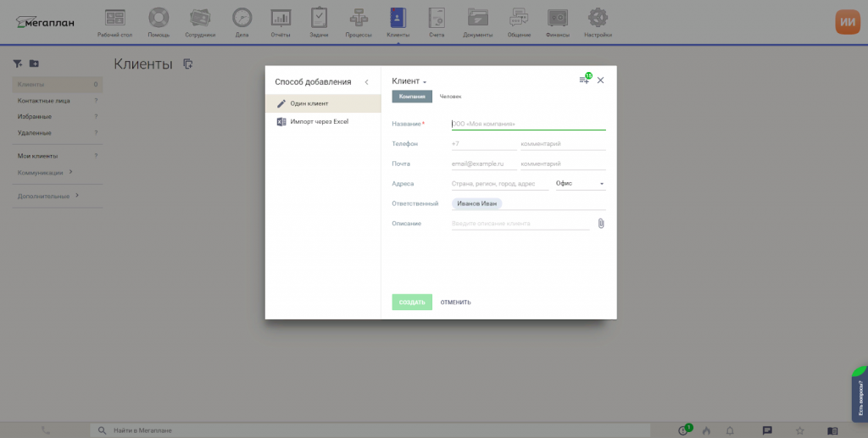868x438 pixels.
Task: Click the add fields icon with green badge
Action: (x=584, y=80)
